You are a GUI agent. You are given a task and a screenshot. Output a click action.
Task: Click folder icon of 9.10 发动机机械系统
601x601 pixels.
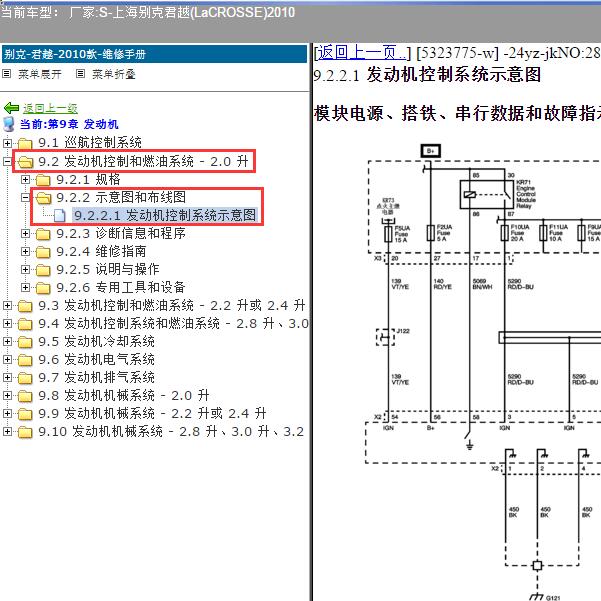click(x=25, y=432)
